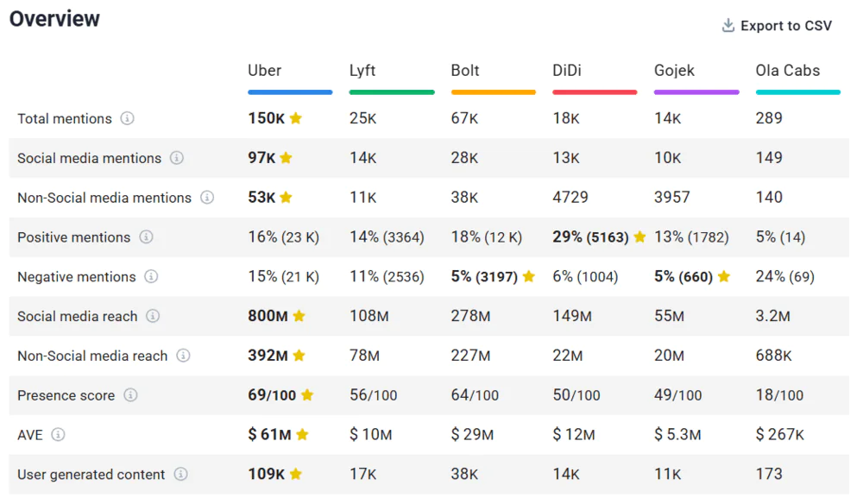Click the purple color bar under Gojek

[696, 91]
